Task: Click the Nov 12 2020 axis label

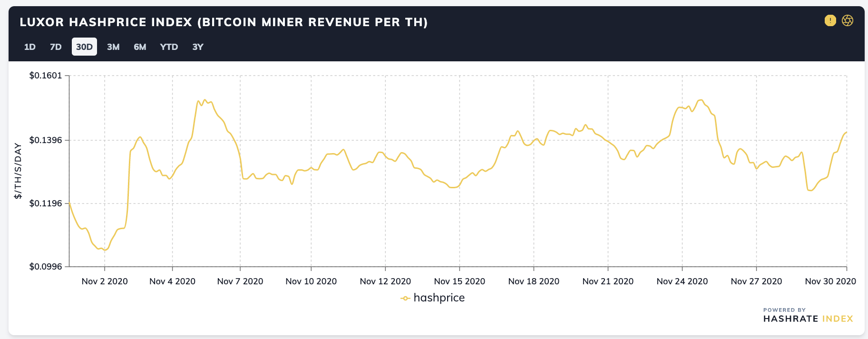Action: 385,281
